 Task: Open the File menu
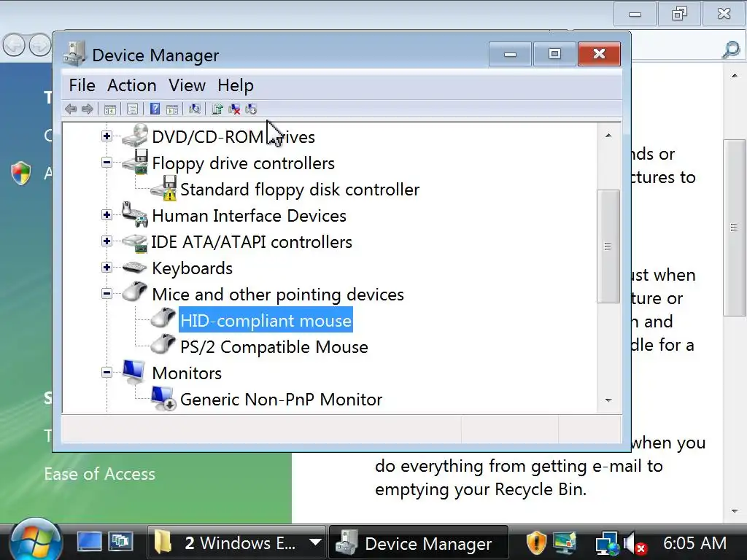(x=82, y=85)
